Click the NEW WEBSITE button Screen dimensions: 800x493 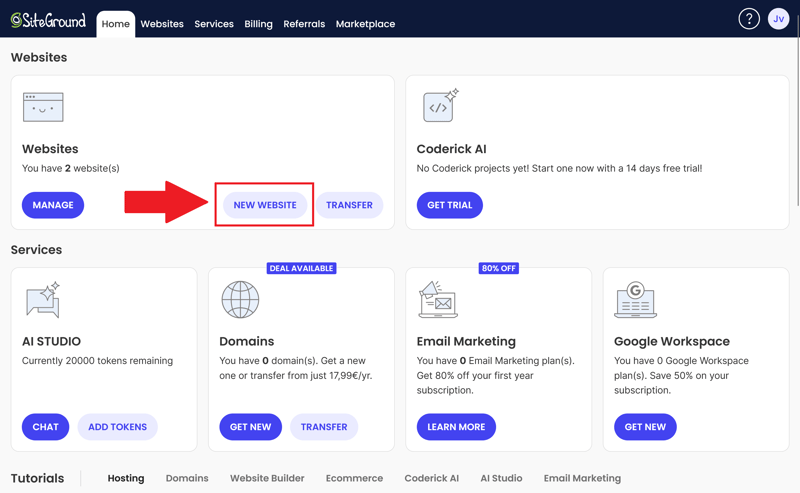(265, 205)
